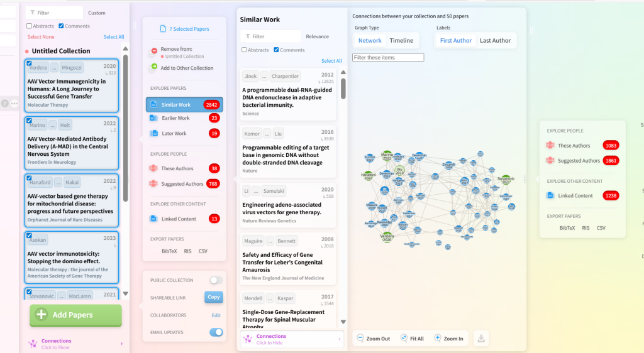Screen dimensions: 644x353
Task: Uncheck Comments box in the collection panel
Action: pos(61,26)
